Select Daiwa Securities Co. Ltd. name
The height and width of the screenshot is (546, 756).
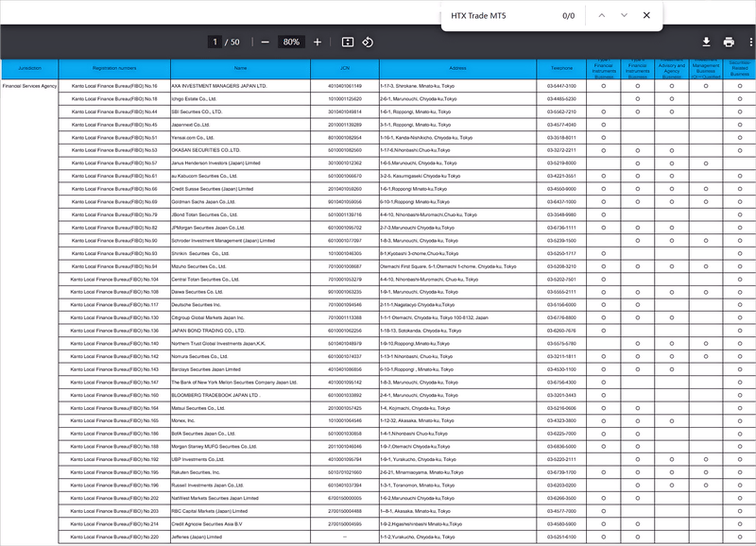[198, 292]
